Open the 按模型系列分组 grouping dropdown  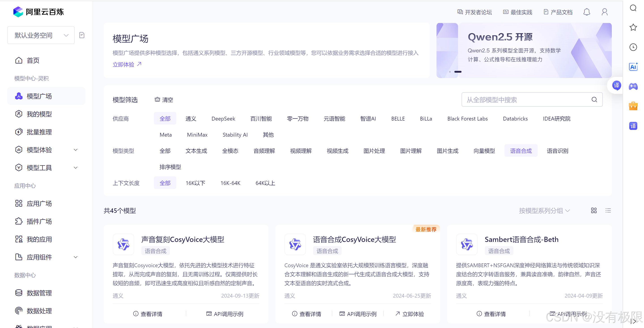click(x=544, y=210)
